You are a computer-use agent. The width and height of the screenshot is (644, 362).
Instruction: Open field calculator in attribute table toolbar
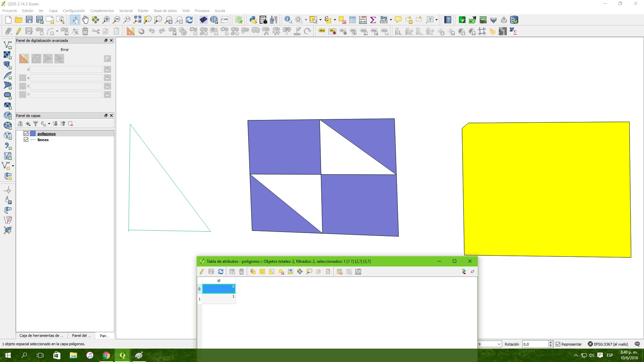[358, 271]
